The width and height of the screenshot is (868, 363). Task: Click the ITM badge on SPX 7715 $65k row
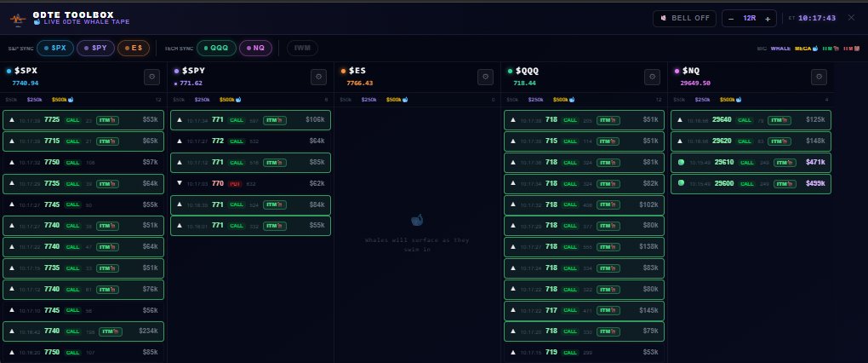pos(107,141)
